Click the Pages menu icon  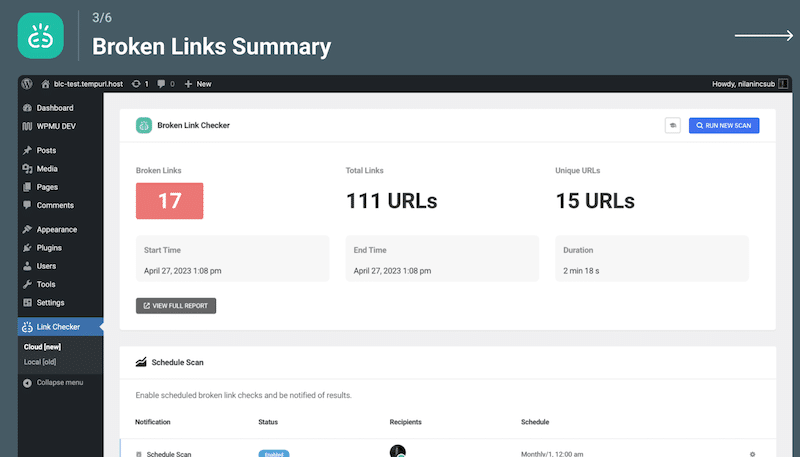(x=28, y=187)
